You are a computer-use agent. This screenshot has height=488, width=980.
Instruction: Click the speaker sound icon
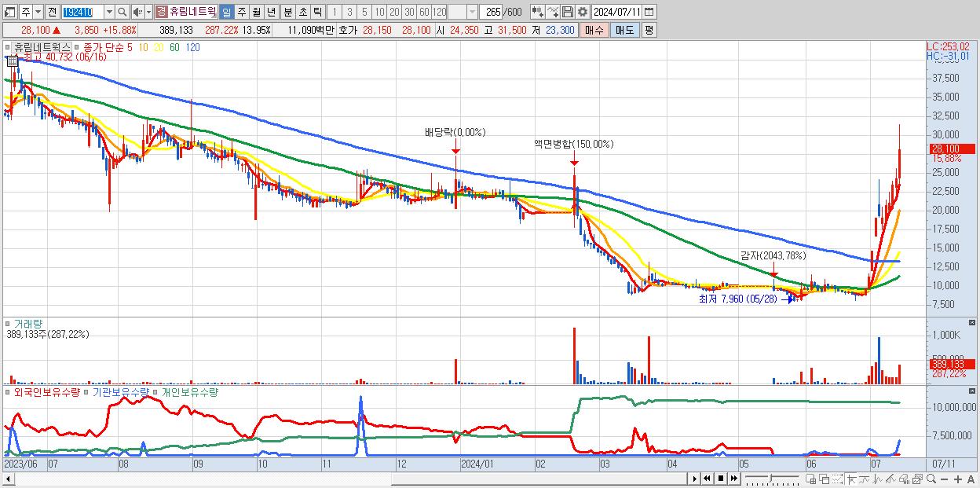coord(137,12)
